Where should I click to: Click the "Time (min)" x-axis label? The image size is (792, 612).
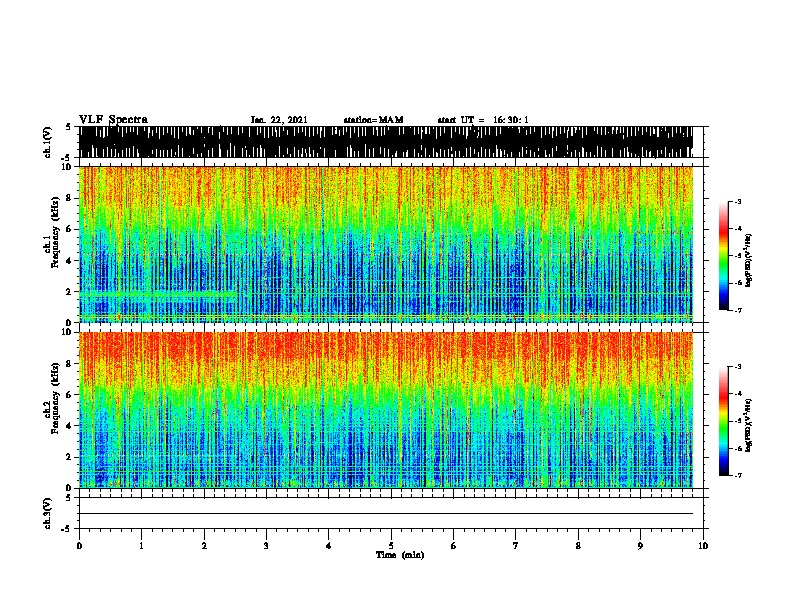point(400,555)
